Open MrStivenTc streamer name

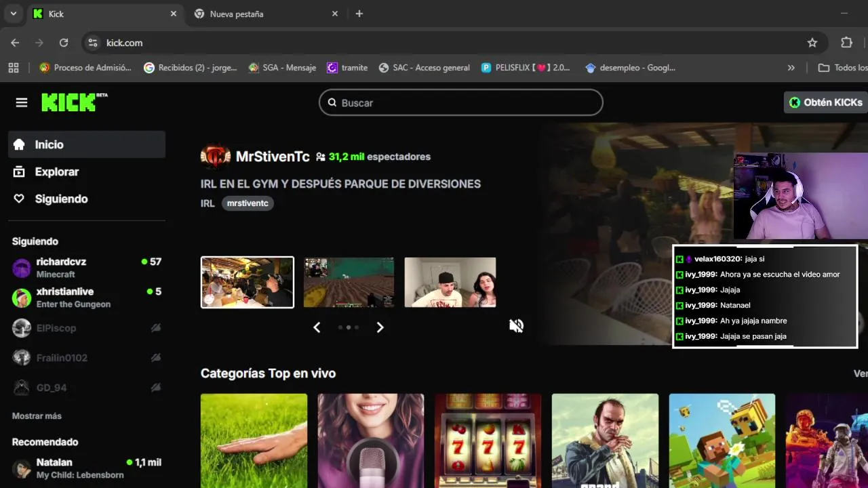[273, 157]
